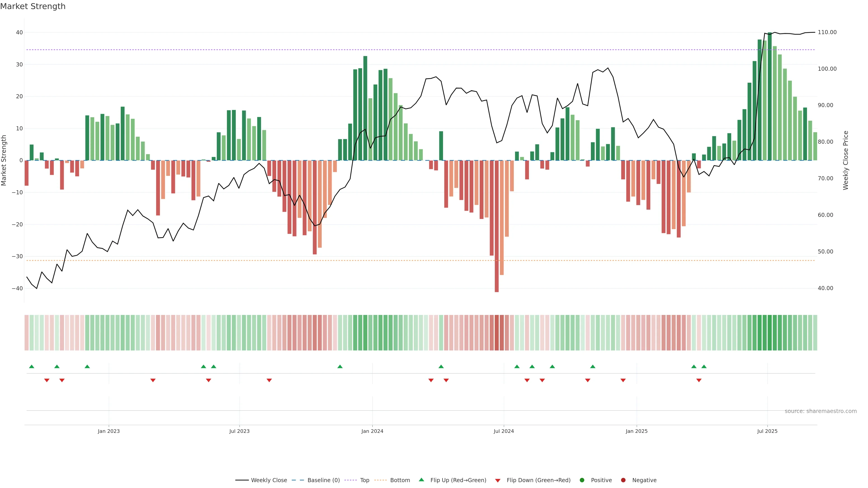The image size is (868, 488).
Task: Click the Jul 2023 x-axis label
Action: [x=239, y=431]
